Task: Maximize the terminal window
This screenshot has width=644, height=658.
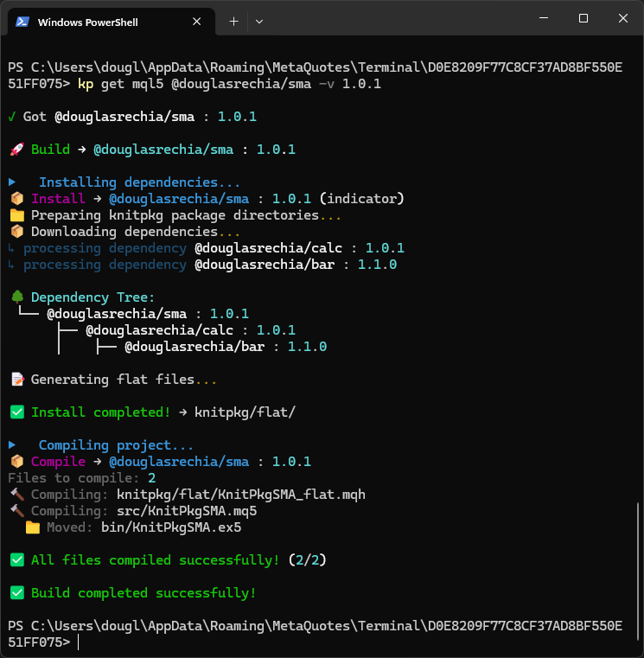Action: point(583,18)
